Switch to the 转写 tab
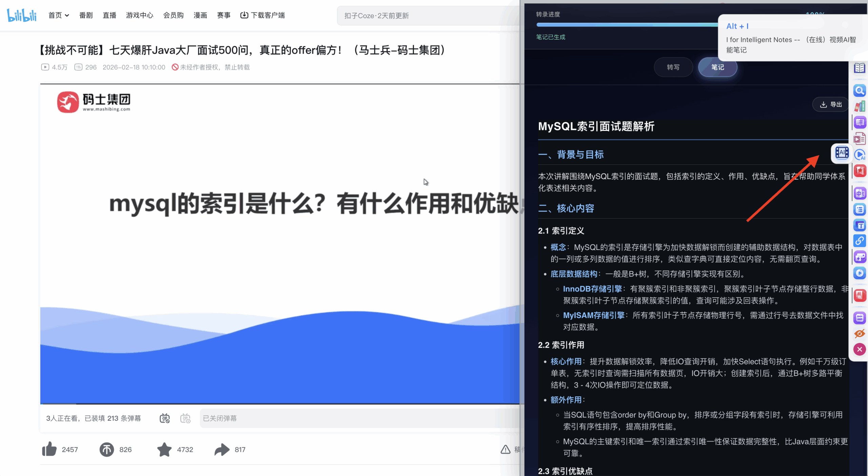This screenshot has height=476, width=868. [x=673, y=67]
